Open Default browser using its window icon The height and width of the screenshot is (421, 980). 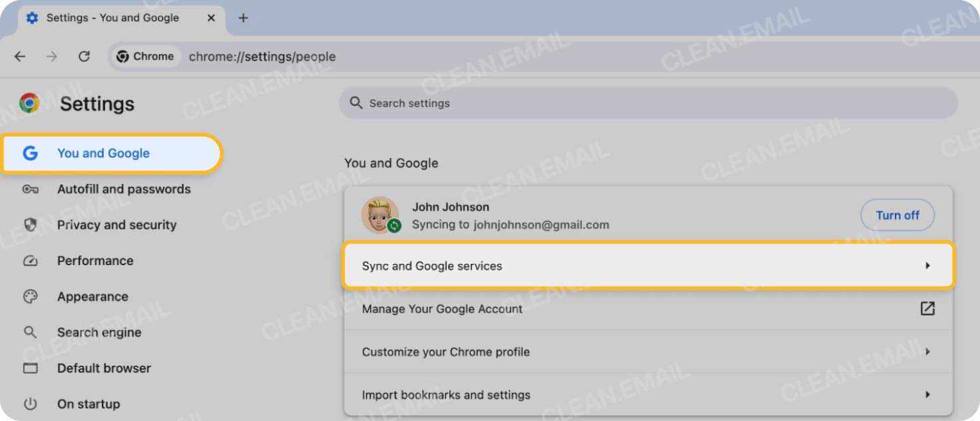[31, 368]
